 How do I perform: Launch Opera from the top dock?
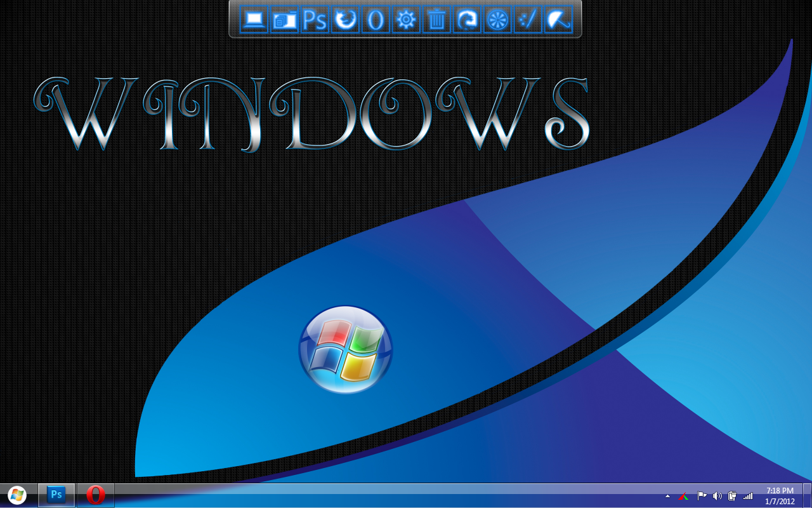tap(376, 20)
